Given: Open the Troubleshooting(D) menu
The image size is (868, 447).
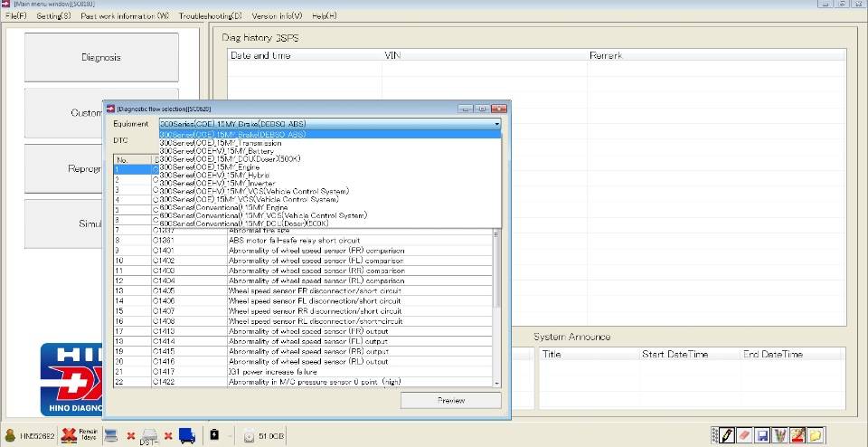Looking at the screenshot, I should [211, 16].
